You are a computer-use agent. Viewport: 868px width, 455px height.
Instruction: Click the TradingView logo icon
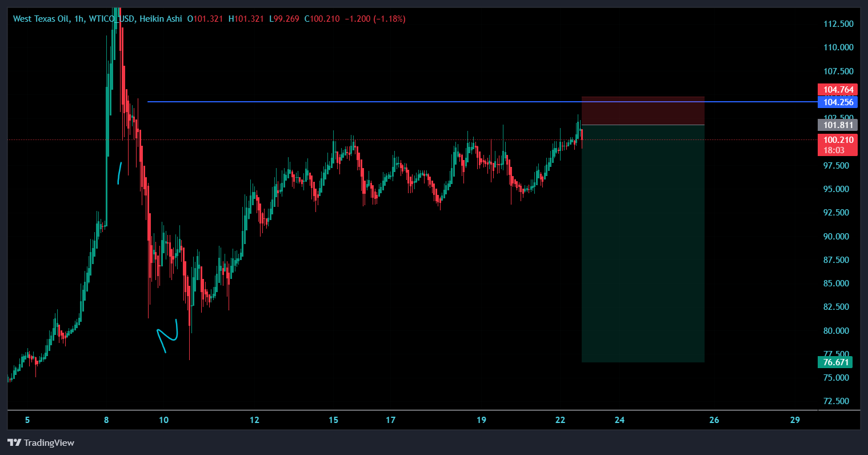[15, 442]
